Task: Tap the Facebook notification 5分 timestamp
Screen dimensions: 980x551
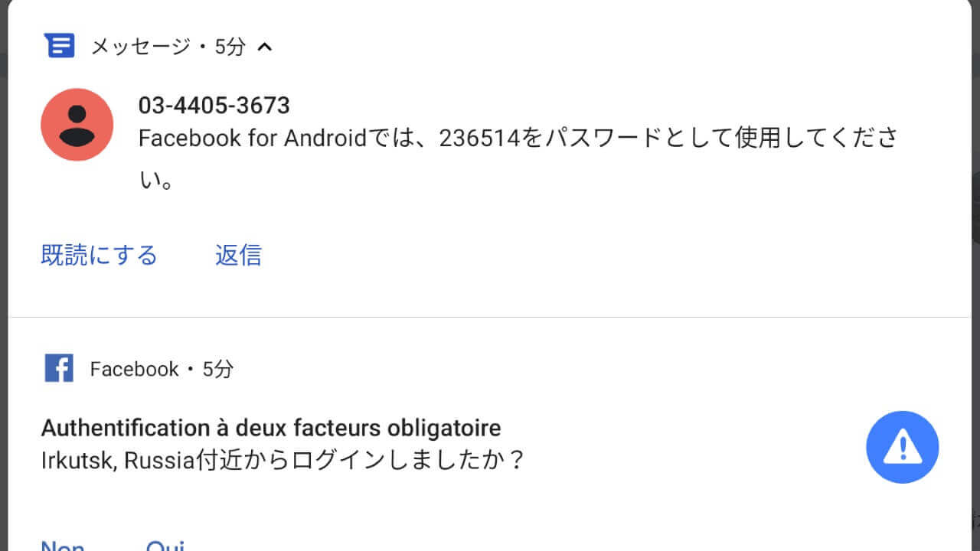Action: [x=218, y=370]
